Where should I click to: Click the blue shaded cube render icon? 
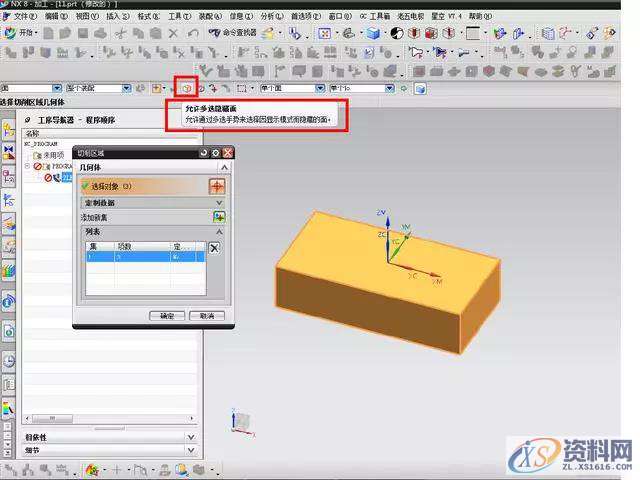tap(372, 33)
